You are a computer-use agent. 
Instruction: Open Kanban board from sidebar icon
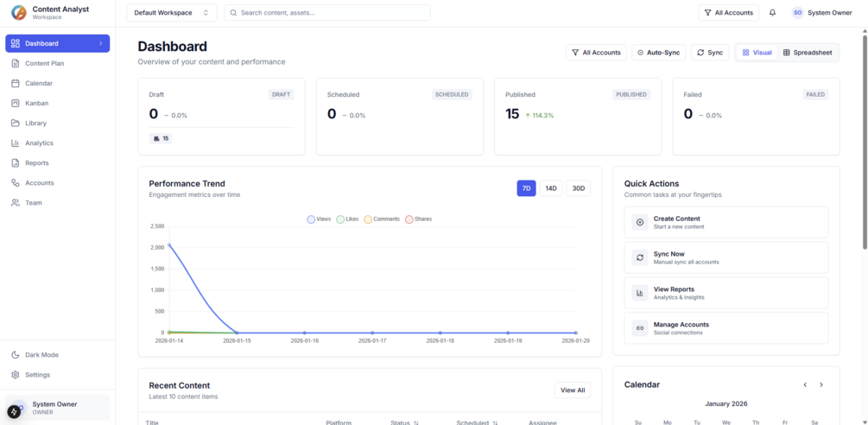(16, 104)
